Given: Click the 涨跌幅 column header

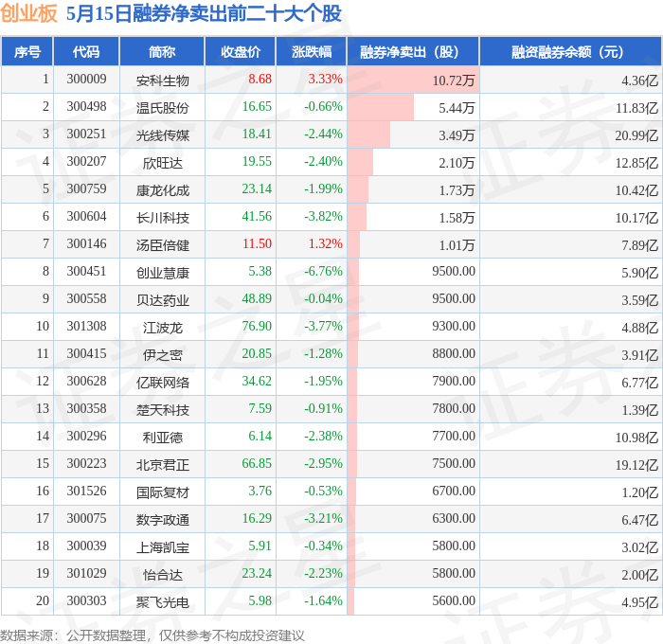Looking at the screenshot, I should click(x=312, y=51).
